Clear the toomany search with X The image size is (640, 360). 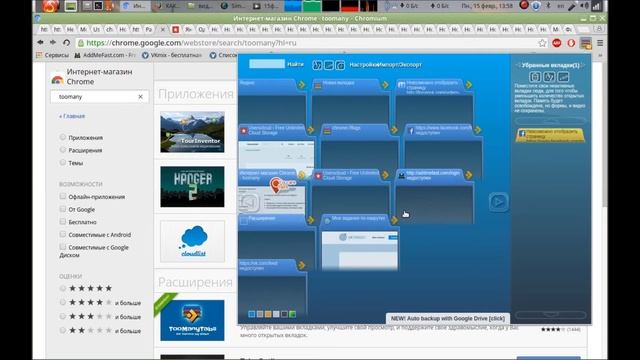tap(140, 97)
